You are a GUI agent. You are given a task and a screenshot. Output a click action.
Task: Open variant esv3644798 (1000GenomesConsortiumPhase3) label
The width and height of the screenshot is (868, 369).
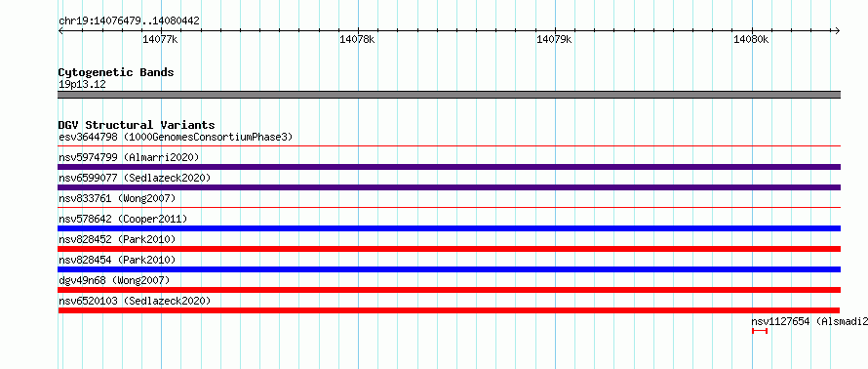pyautogui.click(x=176, y=137)
